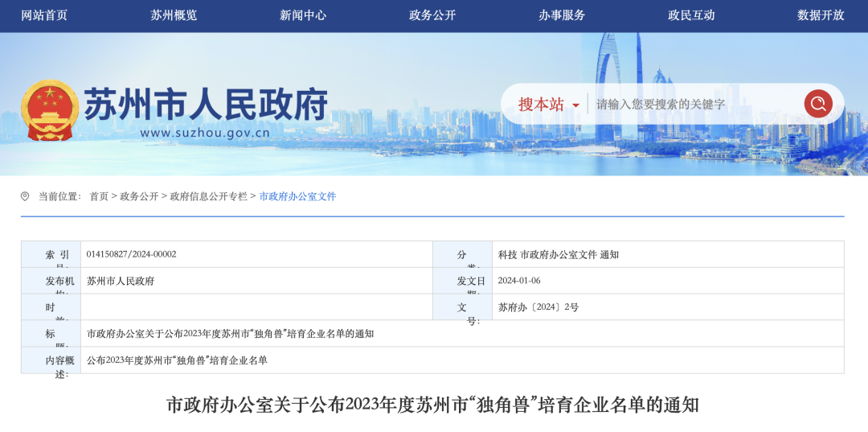Navigate to the 办事服务 menu item
This screenshot has width=868, height=432.
(x=562, y=15)
